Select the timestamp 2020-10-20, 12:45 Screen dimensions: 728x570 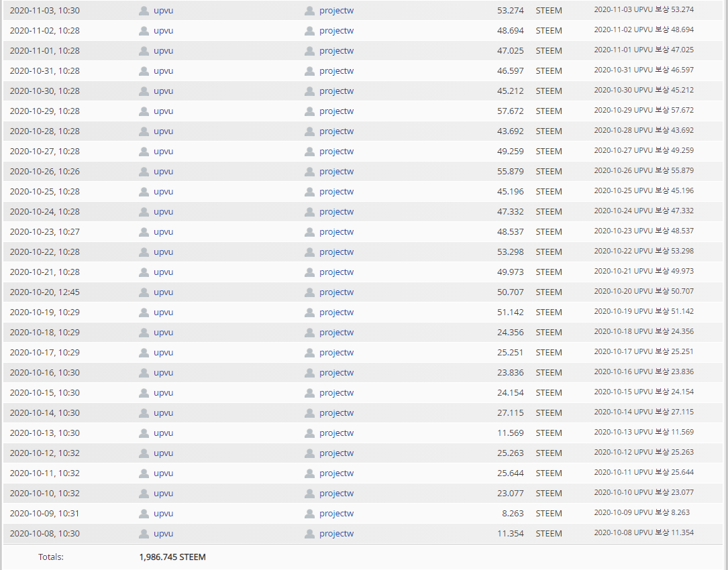tap(44, 292)
